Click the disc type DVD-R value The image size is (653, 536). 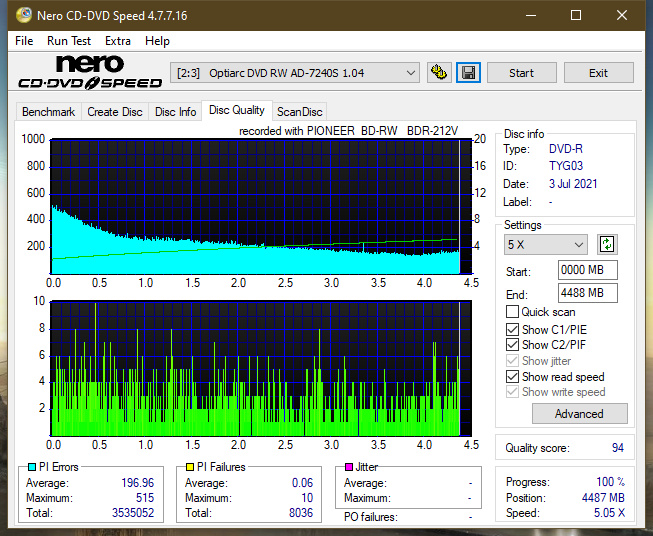click(x=566, y=149)
